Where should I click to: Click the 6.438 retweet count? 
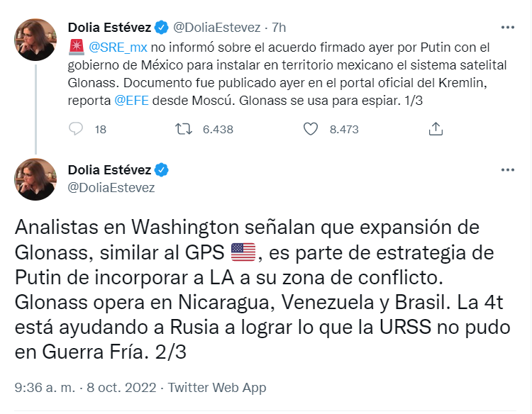(217, 129)
